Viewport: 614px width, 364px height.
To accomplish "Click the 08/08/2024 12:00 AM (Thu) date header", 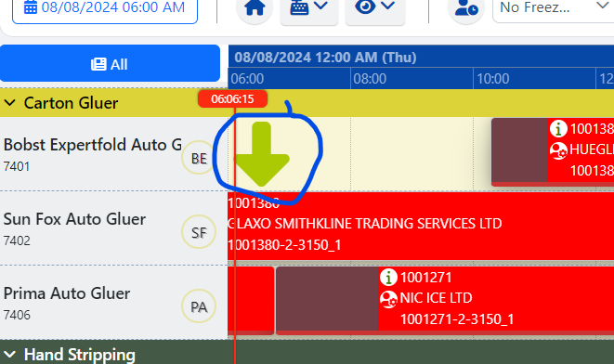I will pyautogui.click(x=325, y=58).
